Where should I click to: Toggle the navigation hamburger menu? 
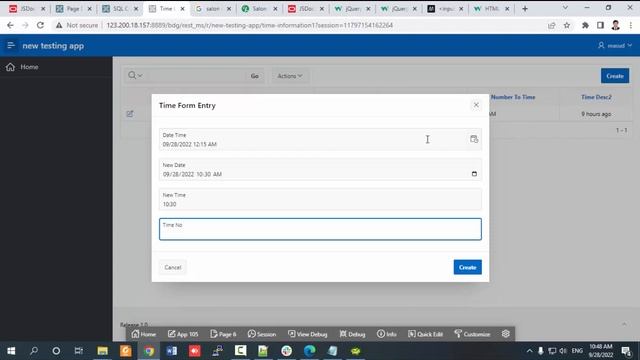[x=11, y=45]
